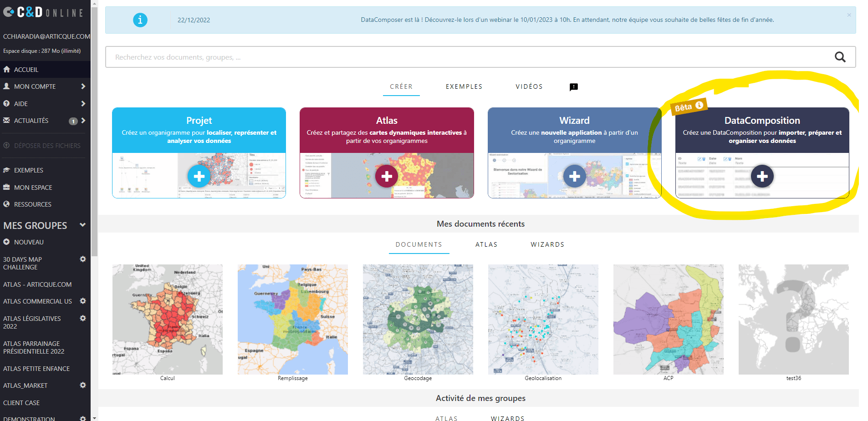
Task: Click the plus button on Projet card
Action: 199,176
